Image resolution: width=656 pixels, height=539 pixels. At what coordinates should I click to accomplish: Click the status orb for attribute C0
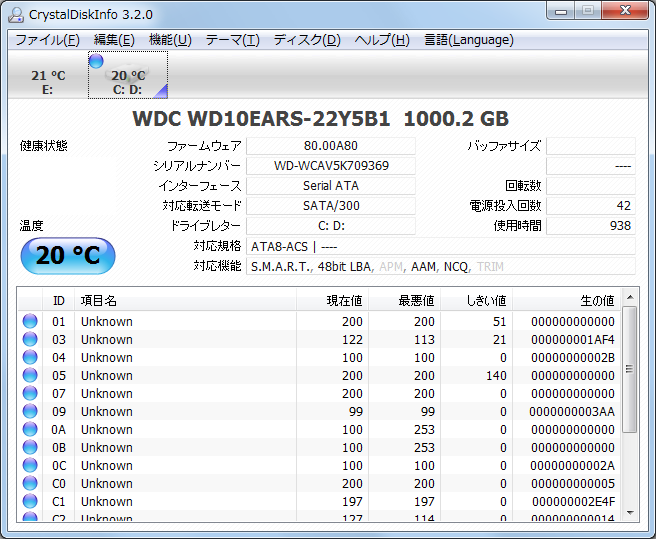(30, 483)
